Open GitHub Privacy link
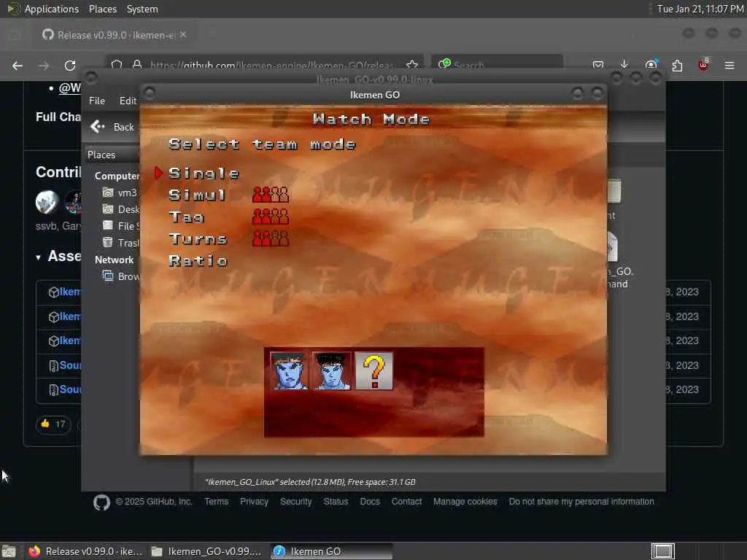Screen dimensions: 747x560 click(x=254, y=502)
